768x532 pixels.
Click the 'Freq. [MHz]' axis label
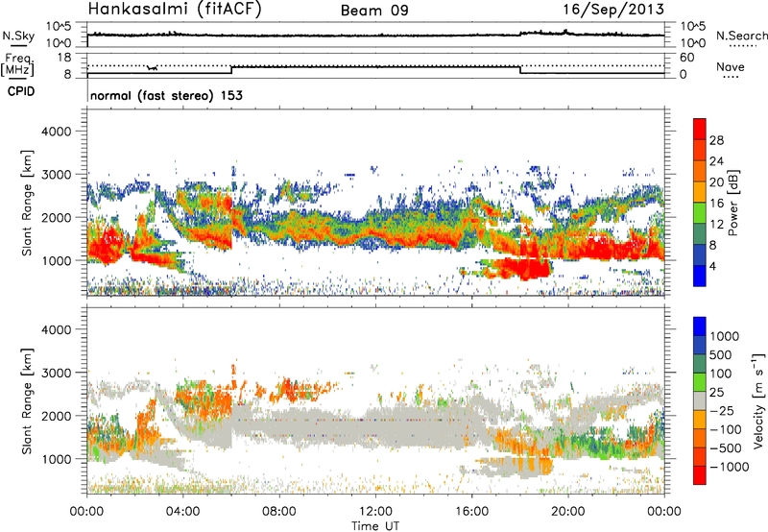click(x=18, y=64)
